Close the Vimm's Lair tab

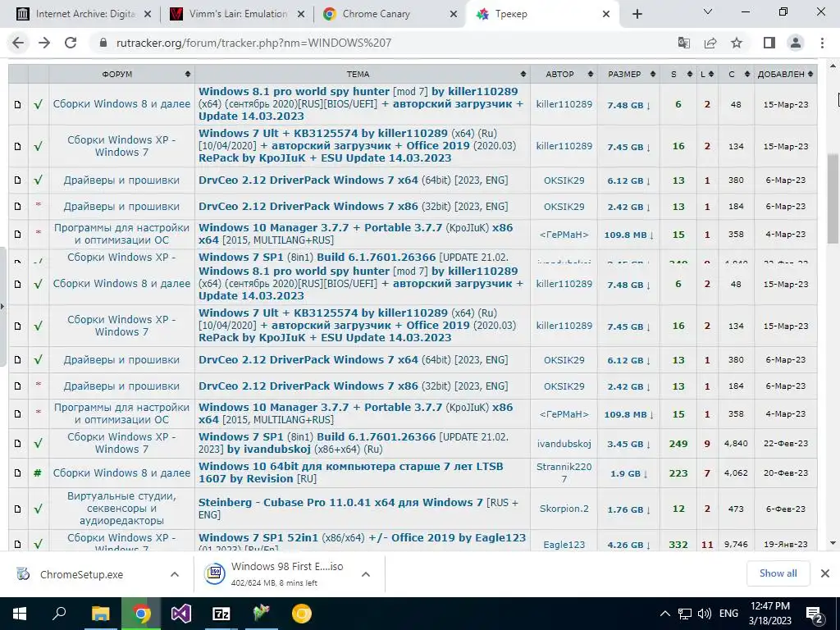(302, 15)
